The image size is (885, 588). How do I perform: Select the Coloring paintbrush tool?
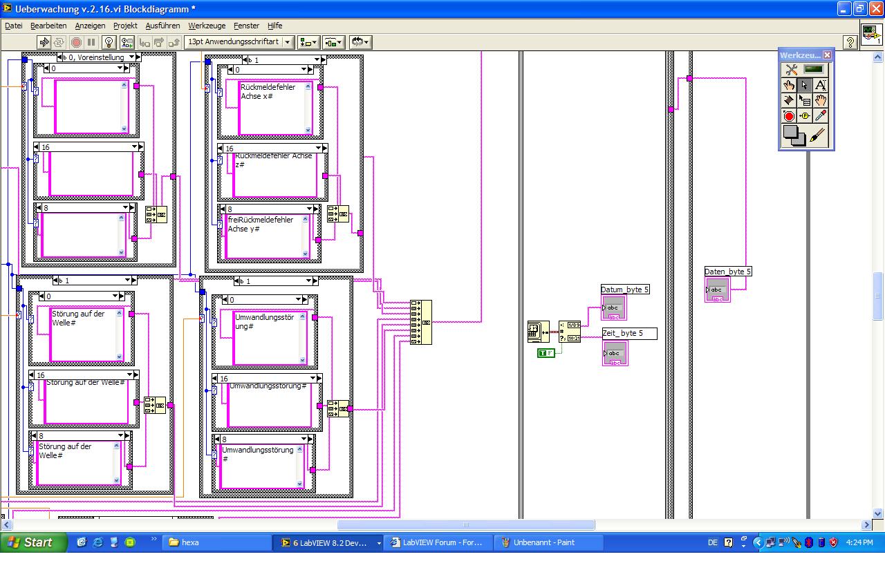[x=818, y=135]
